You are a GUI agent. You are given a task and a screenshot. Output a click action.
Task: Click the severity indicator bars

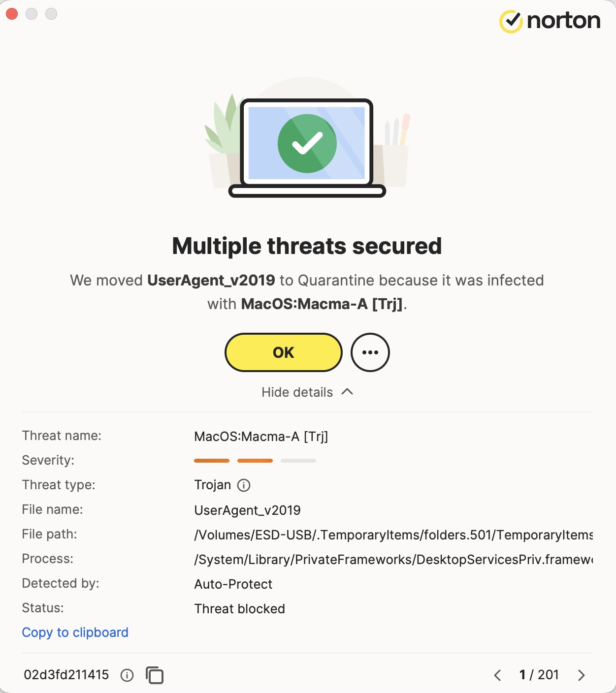(x=254, y=461)
